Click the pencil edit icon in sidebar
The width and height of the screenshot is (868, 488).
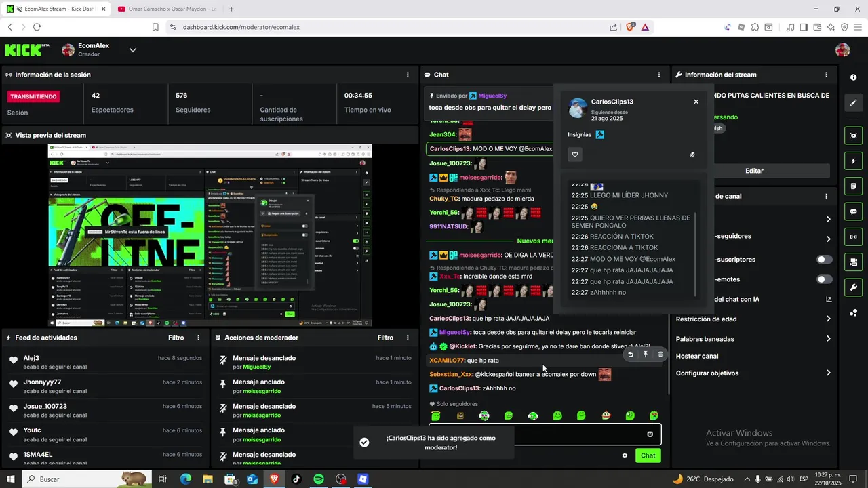click(x=853, y=103)
